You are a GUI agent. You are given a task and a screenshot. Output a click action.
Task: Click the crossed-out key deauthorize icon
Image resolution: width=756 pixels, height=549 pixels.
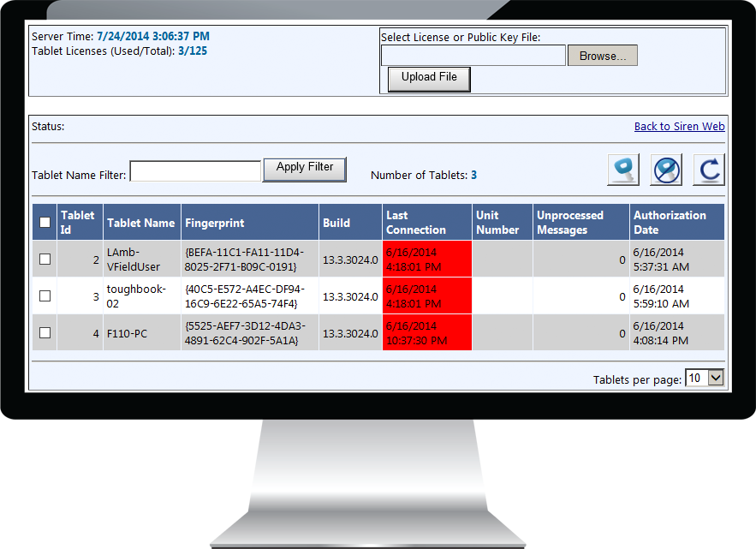point(666,170)
